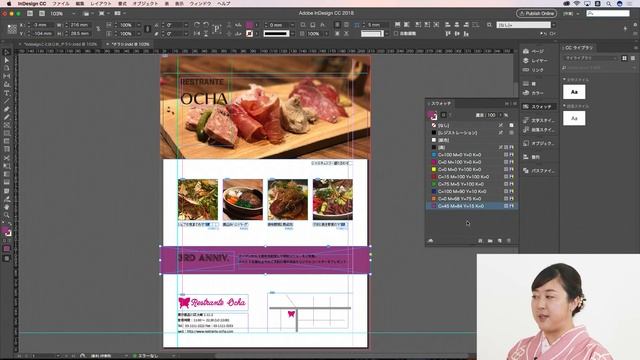Click the character style Aa thumbnail

point(574,92)
